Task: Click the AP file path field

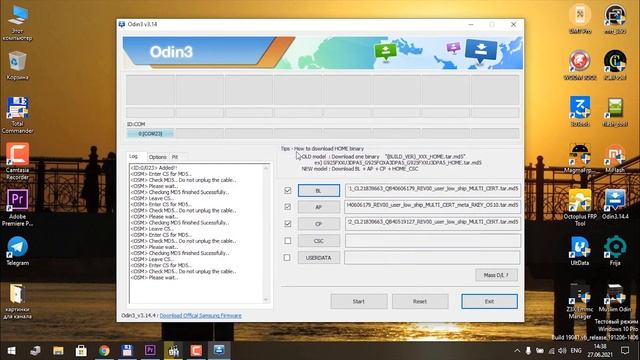Action: [x=433, y=207]
